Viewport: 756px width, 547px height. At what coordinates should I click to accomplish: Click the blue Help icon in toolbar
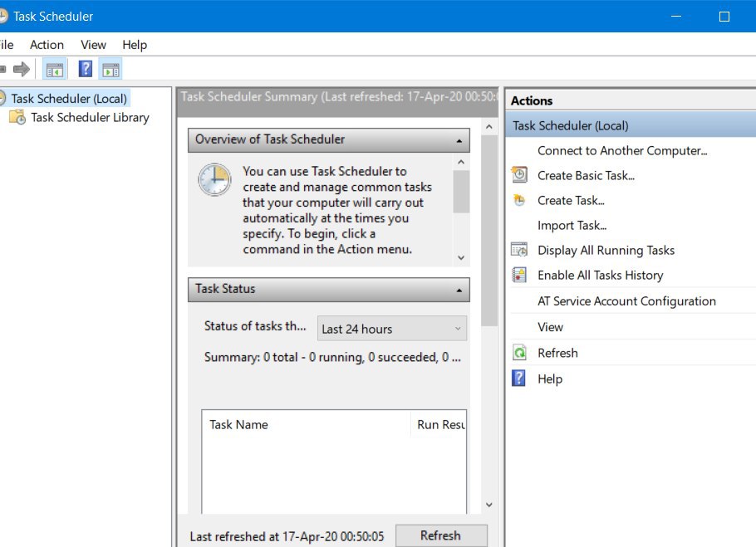[x=86, y=69]
